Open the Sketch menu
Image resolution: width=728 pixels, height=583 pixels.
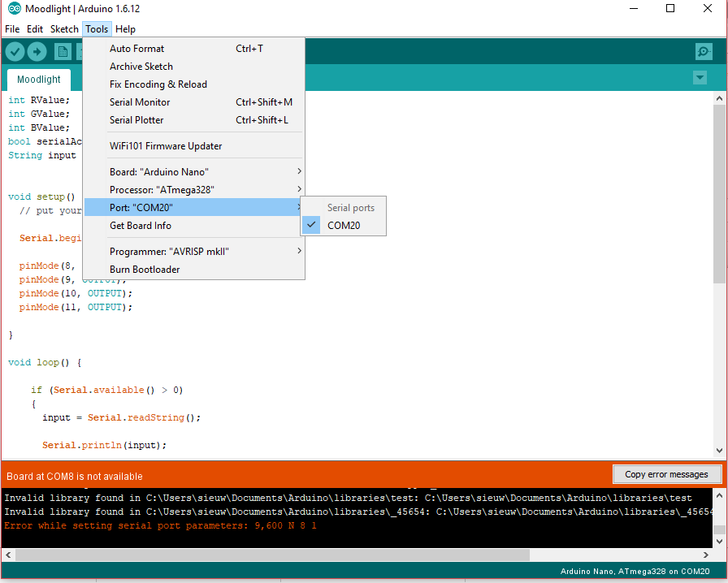click(64, 29)
